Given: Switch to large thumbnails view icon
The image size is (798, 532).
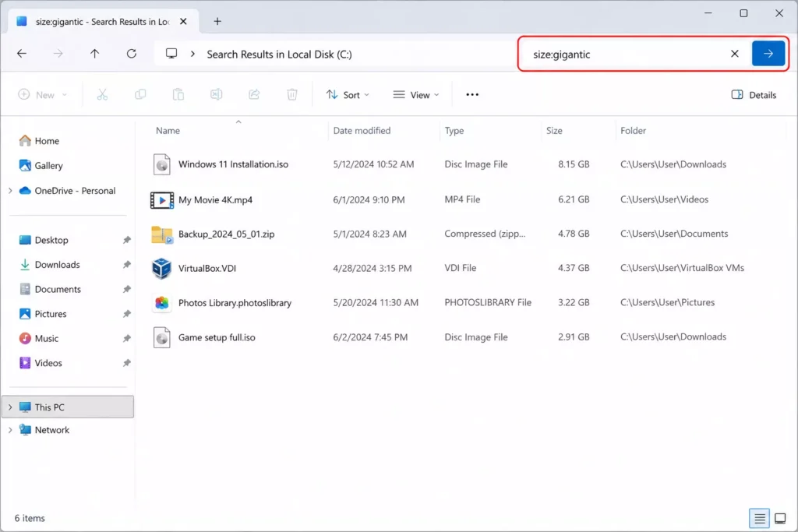Looking at the screenshot, I should click(780, 519).
